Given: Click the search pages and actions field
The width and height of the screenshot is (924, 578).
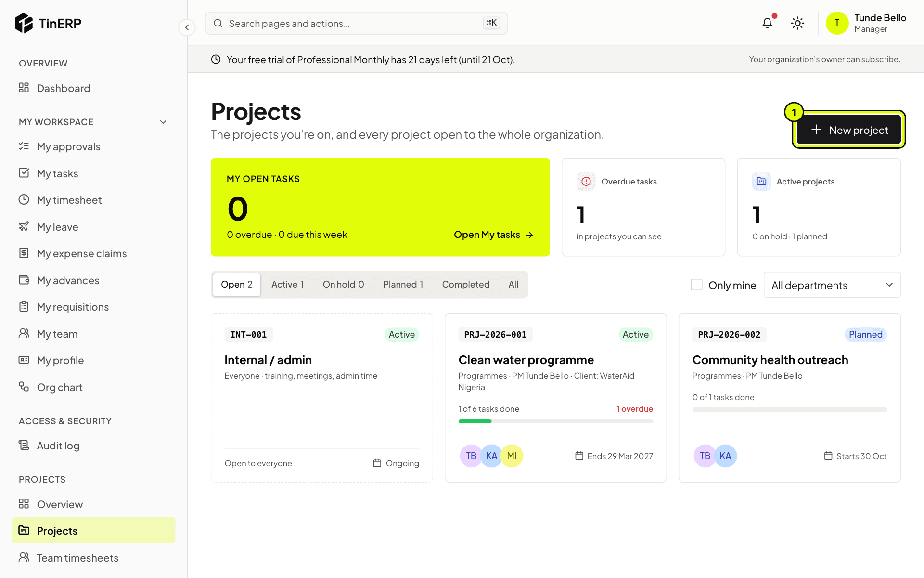Looking at the screenshot, I should tap(356, 23).
